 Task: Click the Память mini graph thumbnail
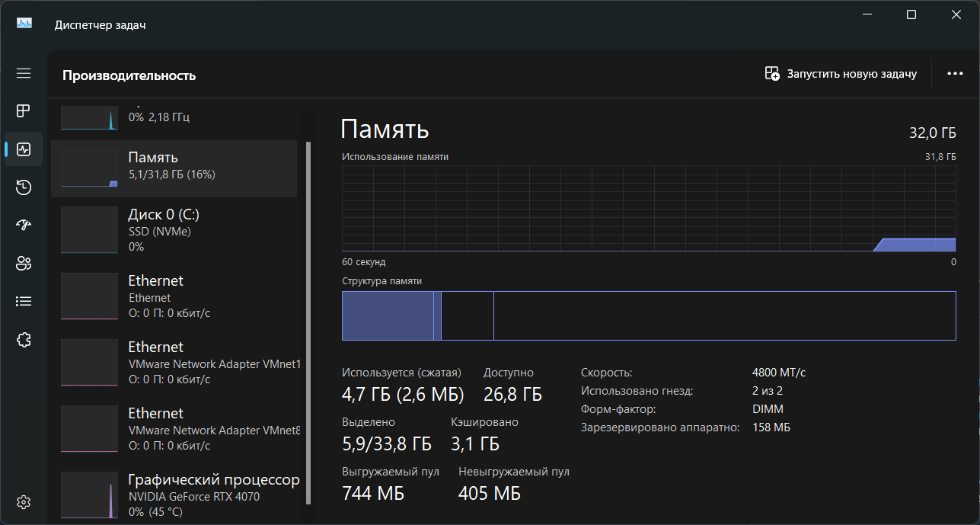(89, 168)
